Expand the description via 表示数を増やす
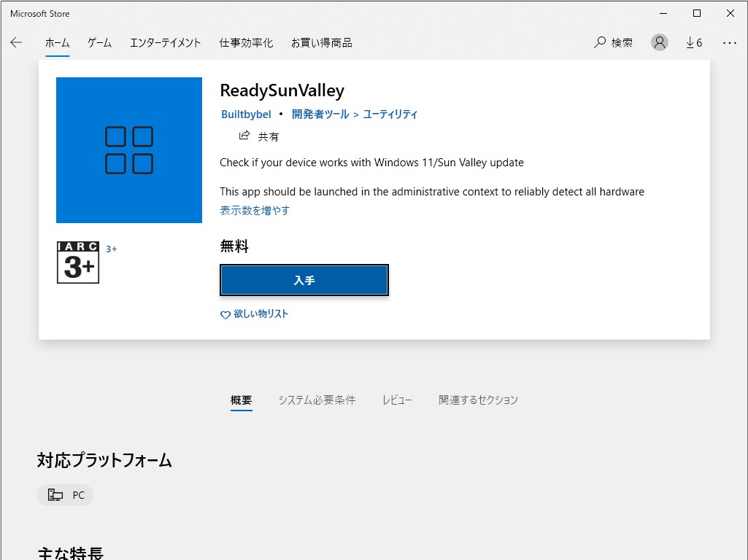The height and width of the screenshot is (560, 748). coord(254,209)
